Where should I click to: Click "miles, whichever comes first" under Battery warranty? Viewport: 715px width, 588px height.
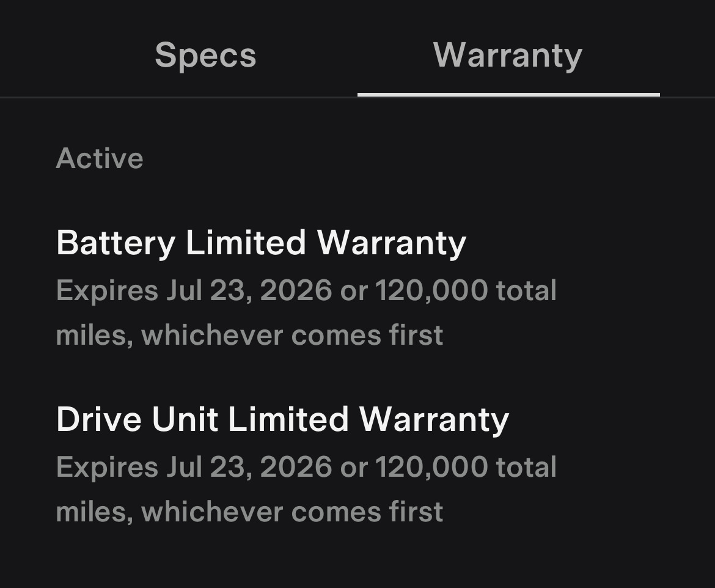click(249, 336)
